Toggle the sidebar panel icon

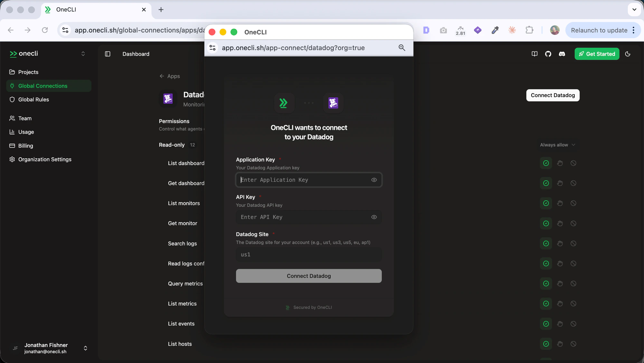click(x=108, y=54)
